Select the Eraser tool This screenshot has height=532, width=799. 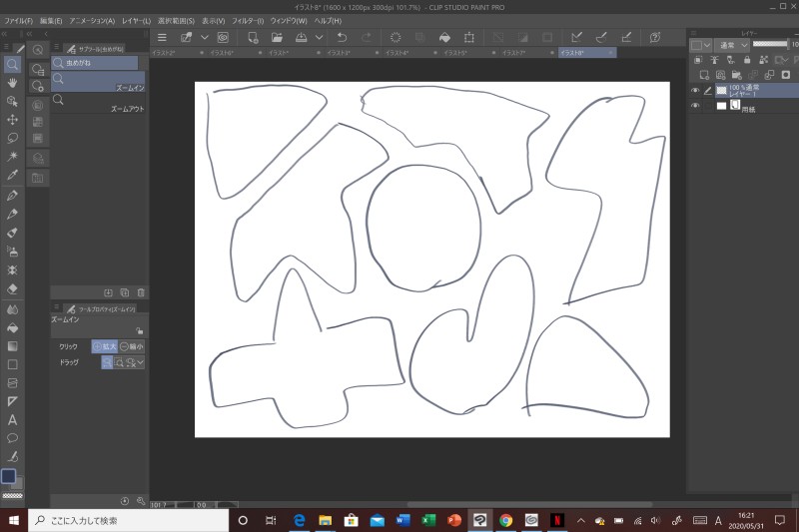12,288
